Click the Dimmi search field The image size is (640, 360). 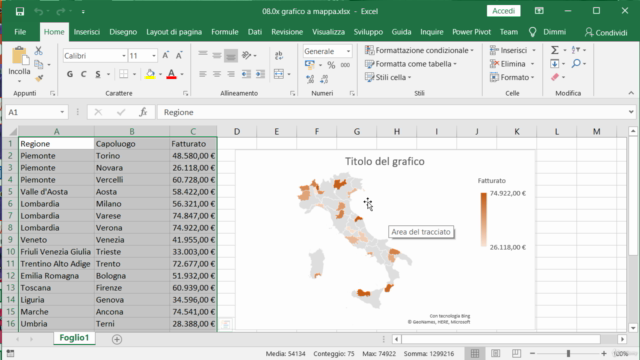click(554, 32)
